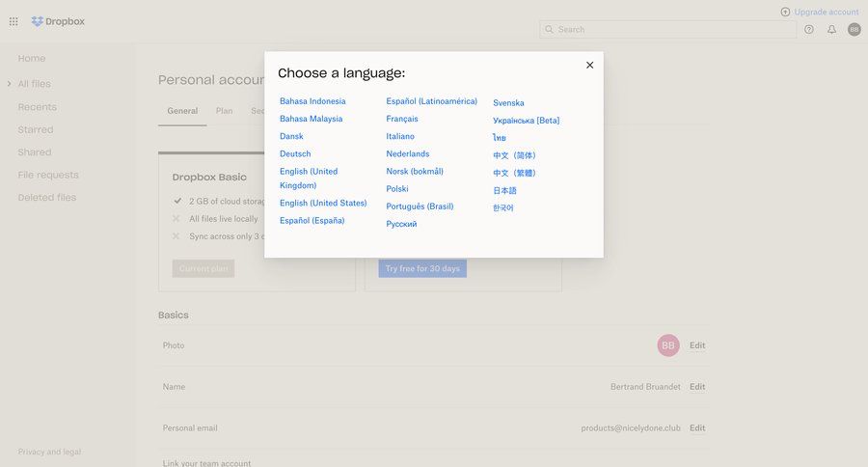Image resolution: width=868 pixels, height=467 pixels.
Task: Select Bahasa Malaysia language
Action: (x=311, y=119)
